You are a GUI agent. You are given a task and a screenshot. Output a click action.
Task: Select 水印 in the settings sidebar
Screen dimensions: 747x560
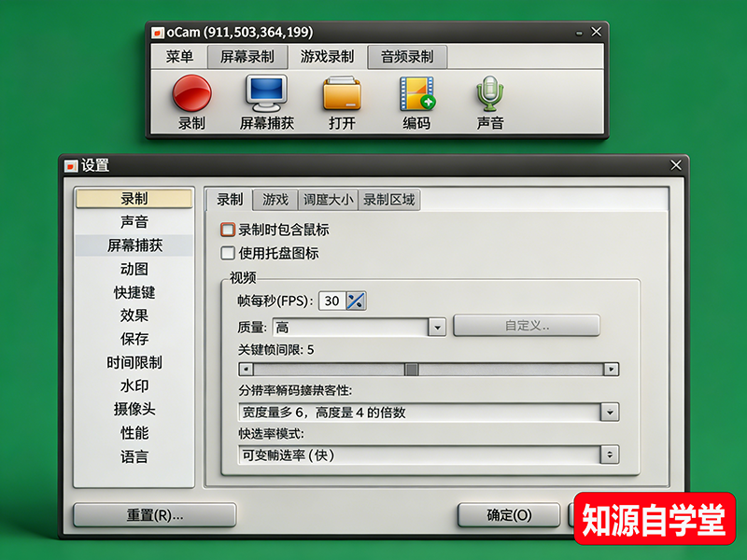coord(136,386)
